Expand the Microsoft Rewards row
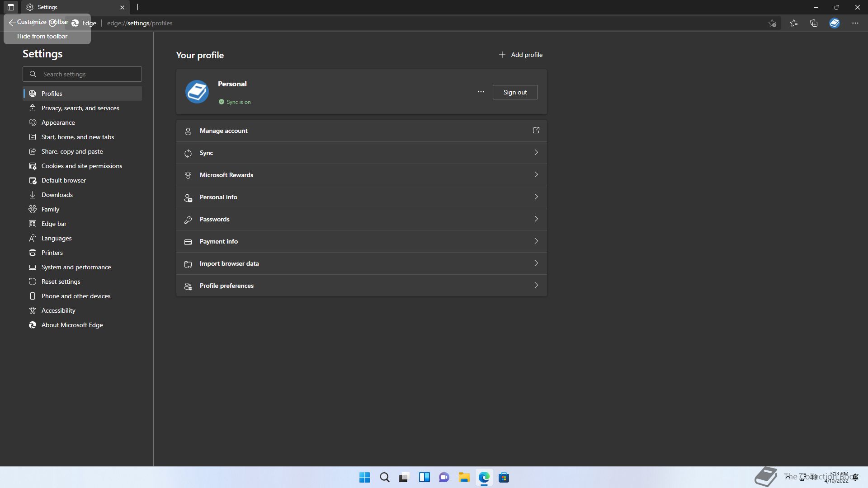This screenshot has height=488, width=868. pyautogui.click(x=362, y=175)
